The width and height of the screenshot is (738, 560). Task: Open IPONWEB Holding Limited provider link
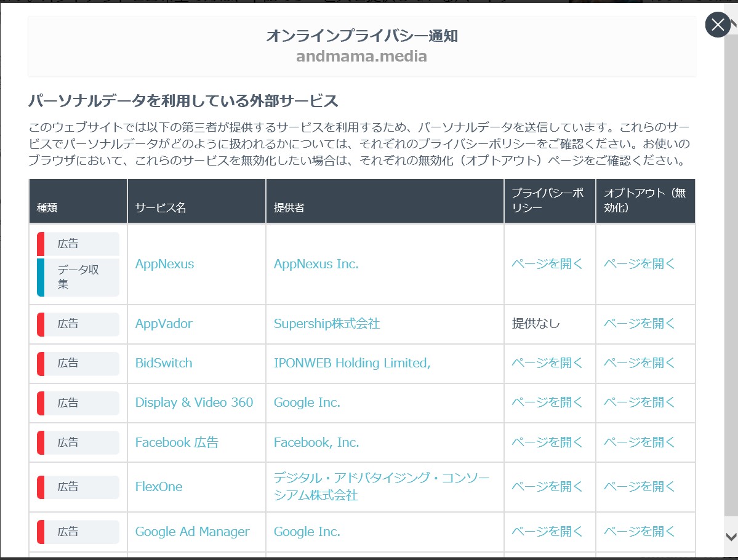(352, 363)
